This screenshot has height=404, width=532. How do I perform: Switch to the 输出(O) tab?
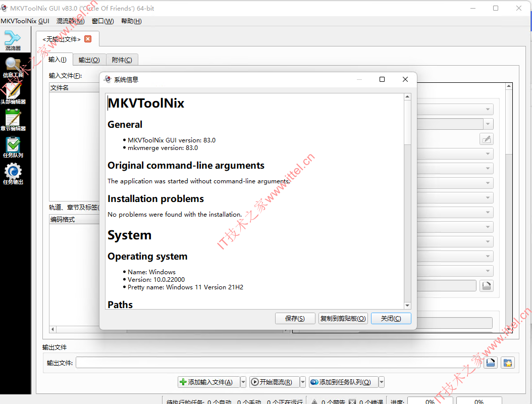click(x=89, y=60)
